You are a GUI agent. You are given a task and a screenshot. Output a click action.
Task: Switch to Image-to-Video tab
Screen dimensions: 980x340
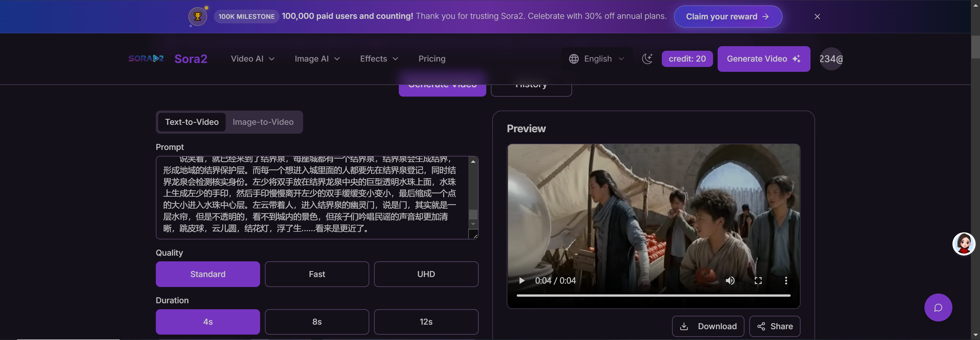coord(263,122)
